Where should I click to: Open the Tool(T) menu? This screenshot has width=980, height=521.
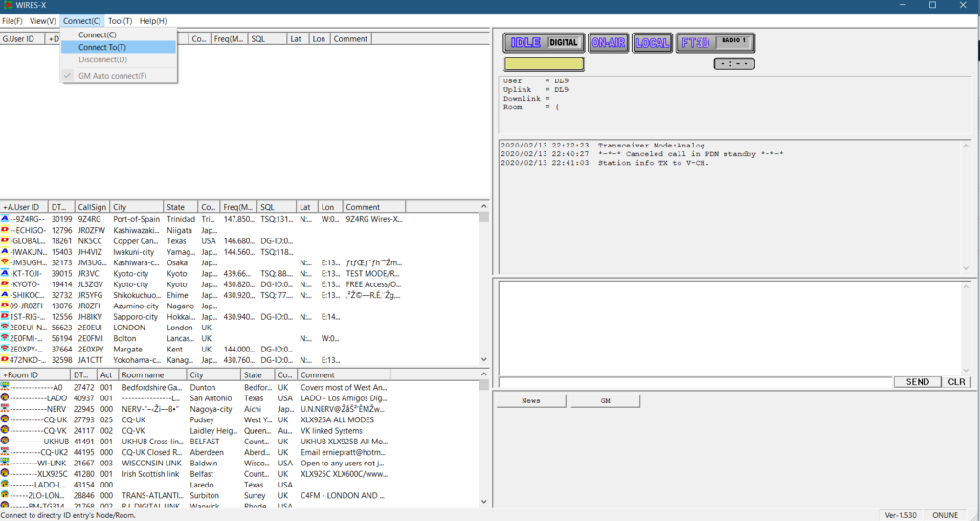point(120,21)
